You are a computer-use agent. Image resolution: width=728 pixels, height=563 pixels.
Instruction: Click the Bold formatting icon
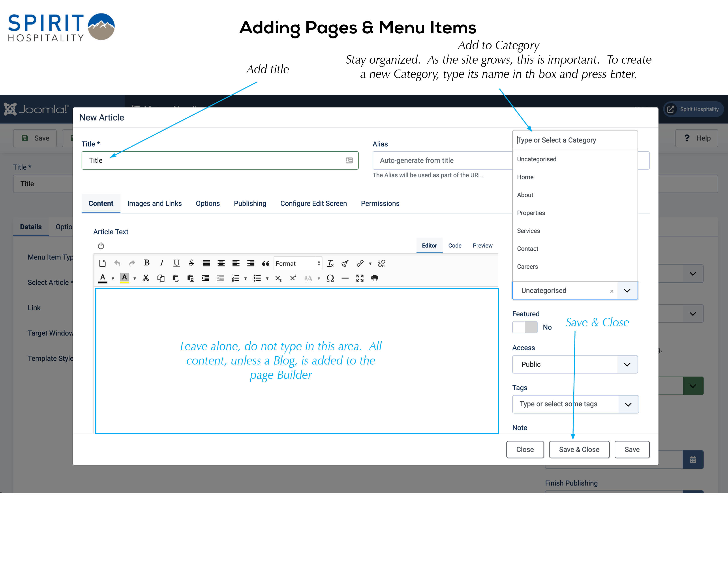click(147, 263)
